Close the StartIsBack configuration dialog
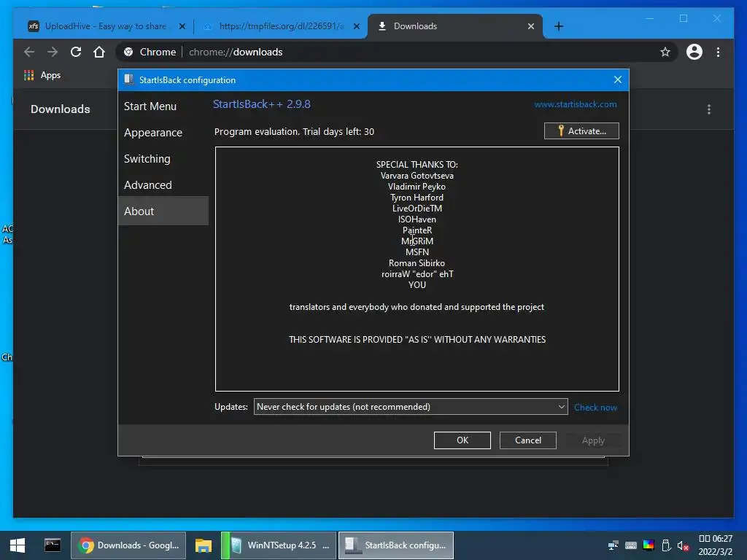This screenshot has height=560, width=747. (617, 79)
